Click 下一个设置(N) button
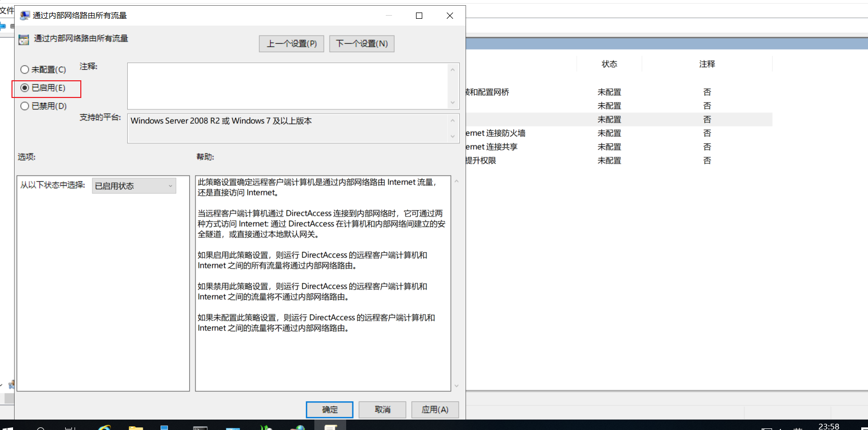This screenshot has width=868, height=430. (x=362, y=44)
